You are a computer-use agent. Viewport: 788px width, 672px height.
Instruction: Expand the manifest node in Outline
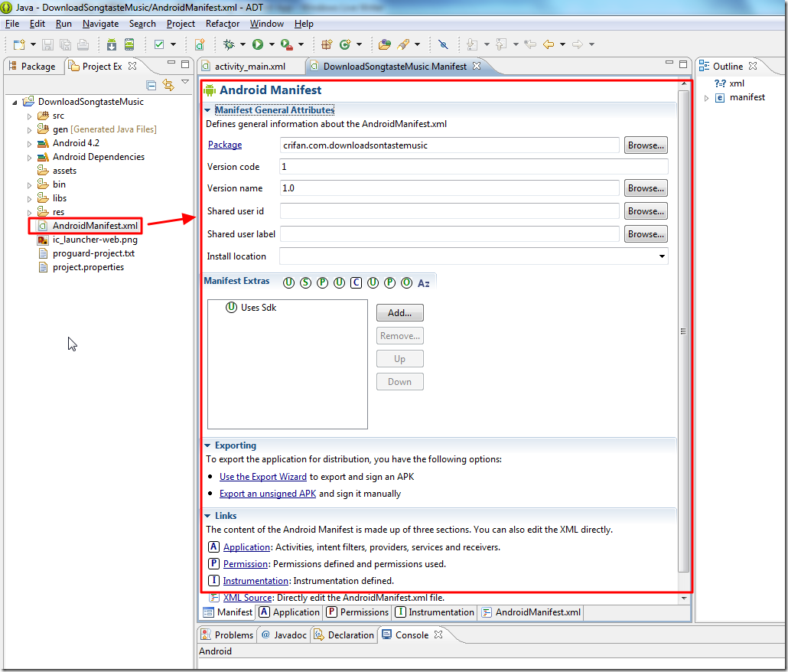click(x=707, y=98)
